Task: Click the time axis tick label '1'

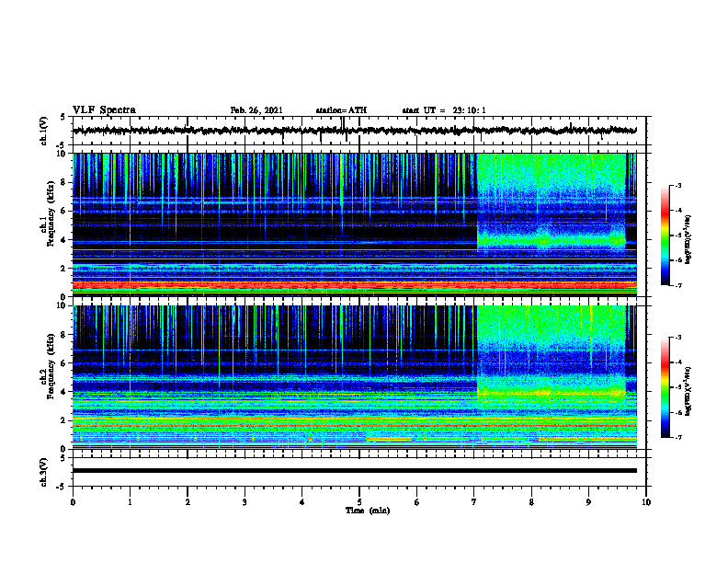Action: (x=130, y=502)
